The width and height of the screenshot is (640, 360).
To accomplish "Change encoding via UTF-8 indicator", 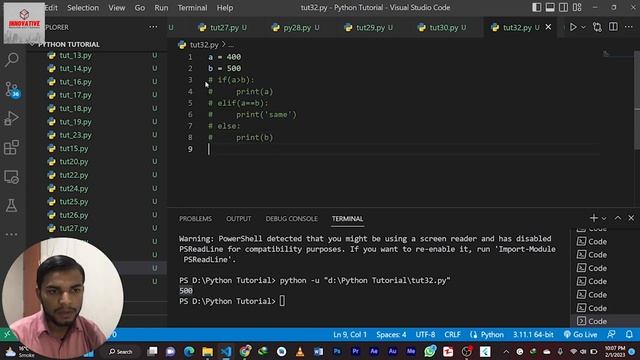I will coord(425,334).
